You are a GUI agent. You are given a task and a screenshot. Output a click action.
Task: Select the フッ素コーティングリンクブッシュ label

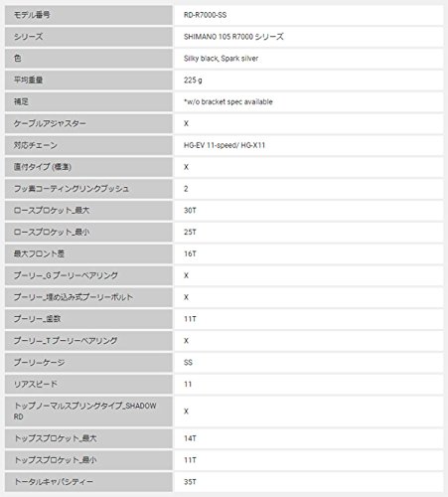click(72, 189)
